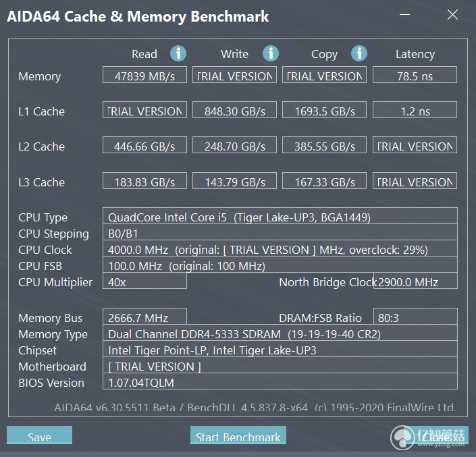Click the Start Benchmark button
The height and width of the screenshot is (457, 476).
[x=238, y=435]
